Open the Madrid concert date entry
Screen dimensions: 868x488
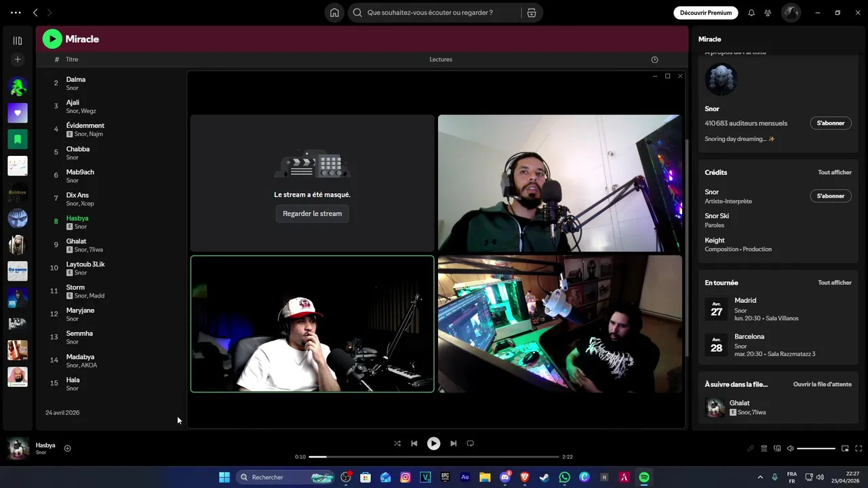pyautogui.click(x=778, y=309)
